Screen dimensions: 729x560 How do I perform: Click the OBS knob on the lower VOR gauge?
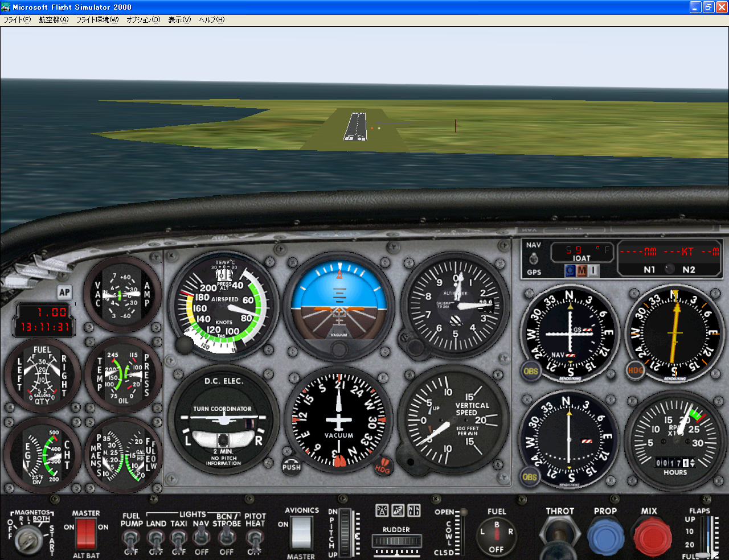pos(530,477)
